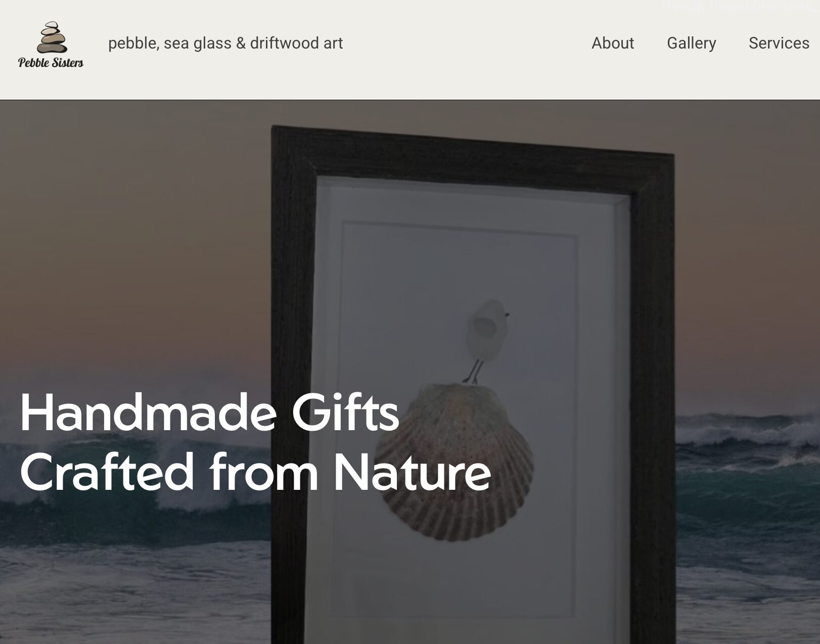
Task: Click the pebble, sea glass & driftwood tagline
Action: point(225,43)
